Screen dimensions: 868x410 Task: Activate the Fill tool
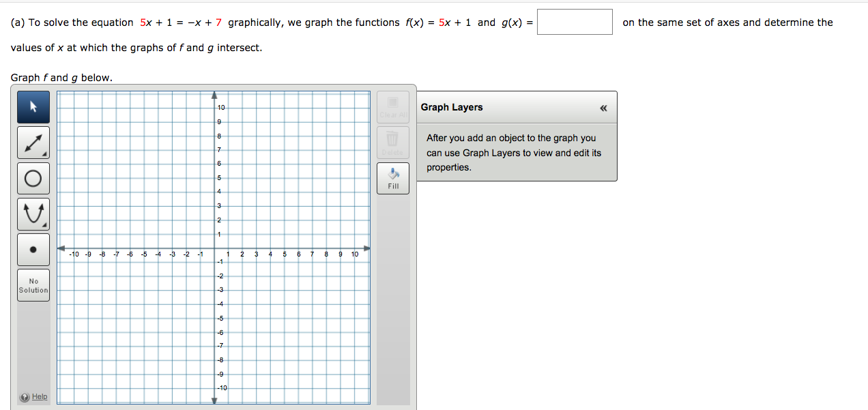coord(392,178)
